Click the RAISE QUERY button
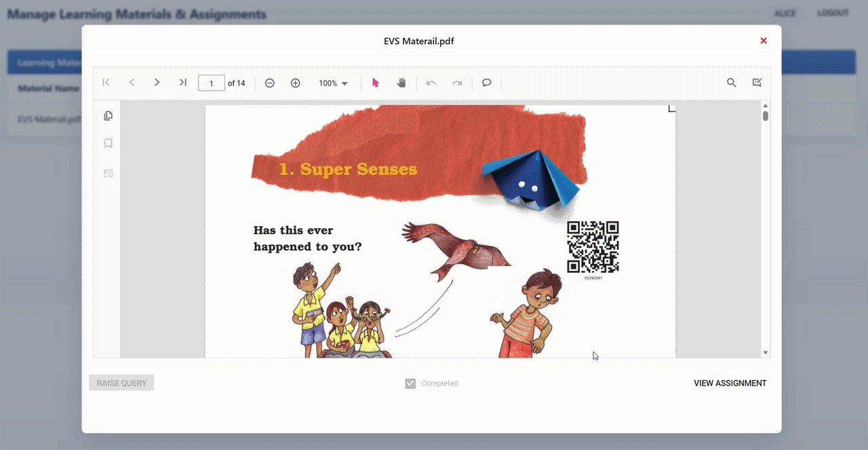The image size is (868, 450). pos(121,383)
